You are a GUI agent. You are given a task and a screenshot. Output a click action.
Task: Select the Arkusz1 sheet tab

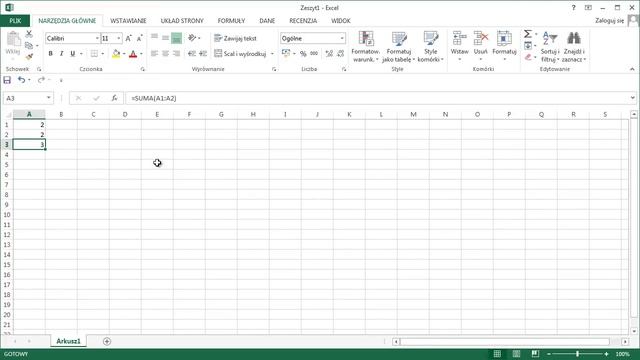pos(68,341)
